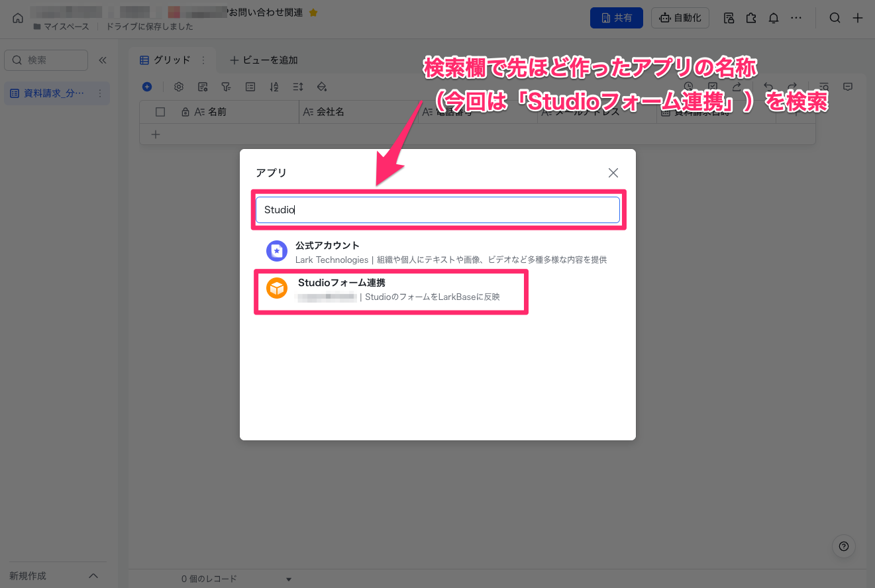Click the purple 公式アカウント app icon
Screen dimensions: 875x588
coord(277,251)
